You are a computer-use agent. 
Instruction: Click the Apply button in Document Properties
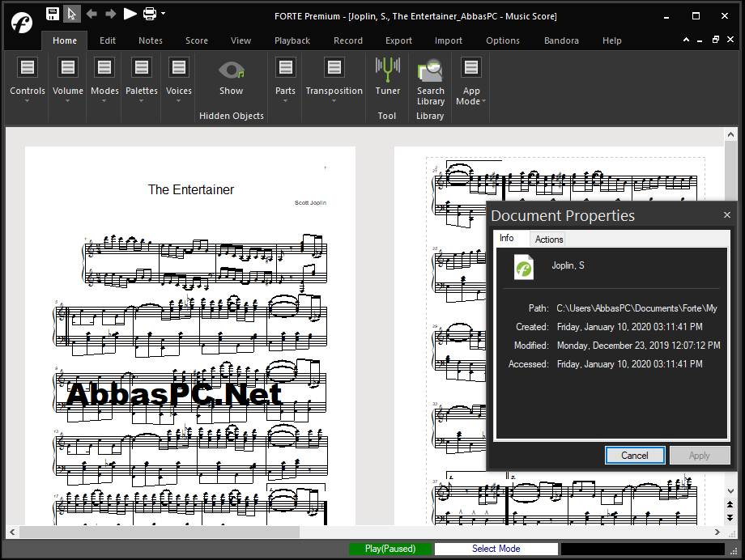700,456
